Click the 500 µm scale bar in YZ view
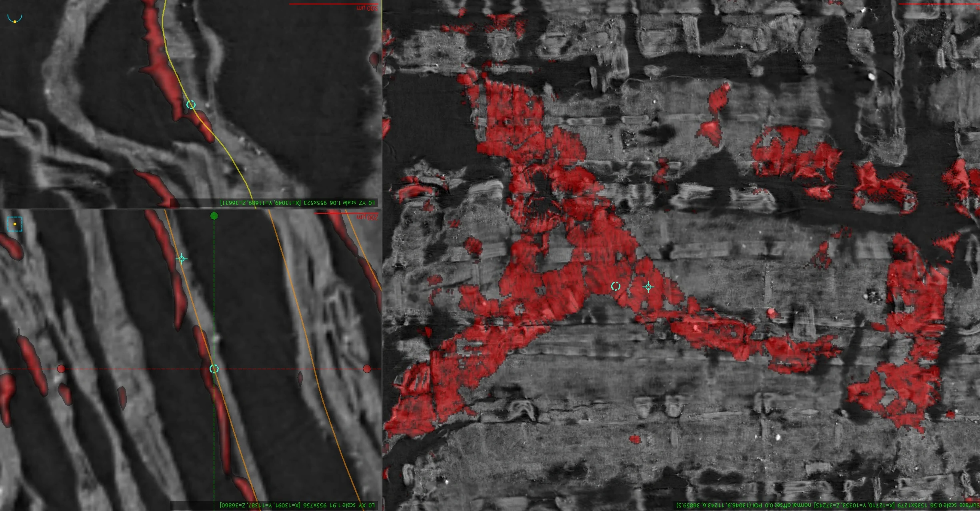 click(333, 4)
